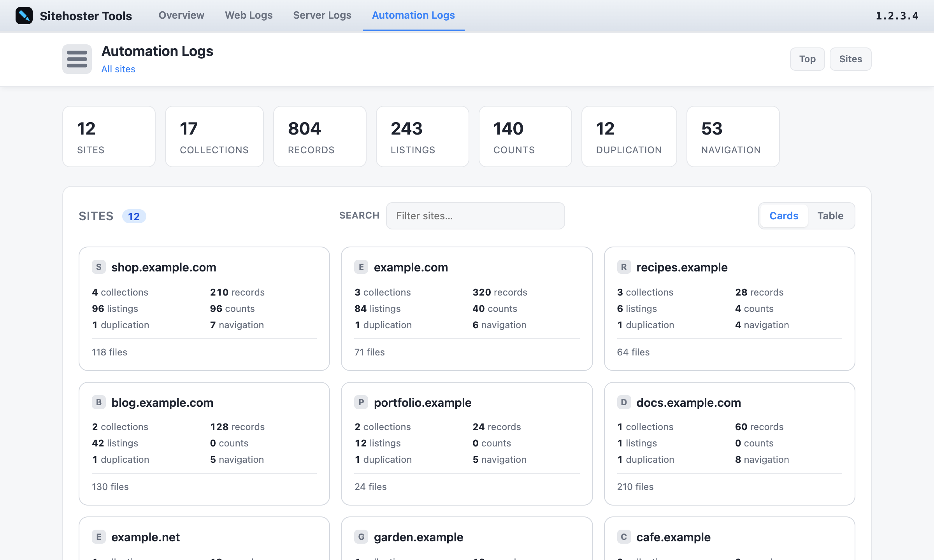The image size is (934, 560).
Task: Click '210 records' on shop.example.com card
Action: [237, 292]
